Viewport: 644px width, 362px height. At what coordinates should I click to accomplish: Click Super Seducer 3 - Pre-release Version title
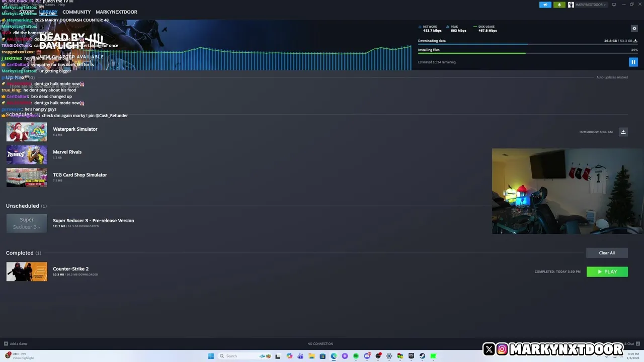pos(93,221)
